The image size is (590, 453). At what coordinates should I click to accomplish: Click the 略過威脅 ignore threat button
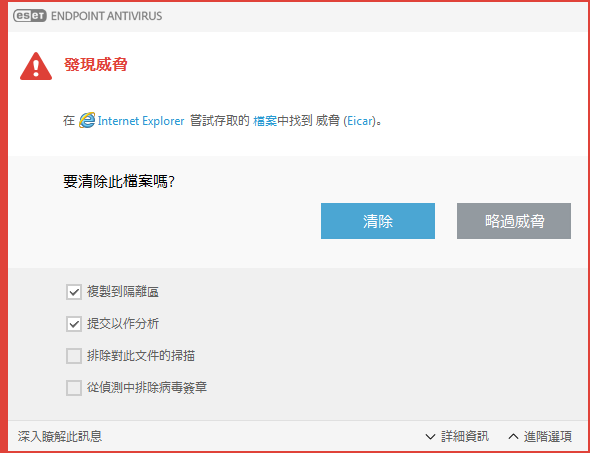(514, 221)
